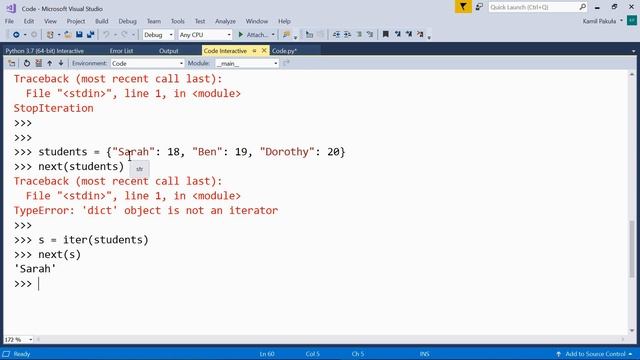This screenshot has width=640, height=360.
Task: Toggle a bookmark with the bookmark icon
Action: point(386,35)
